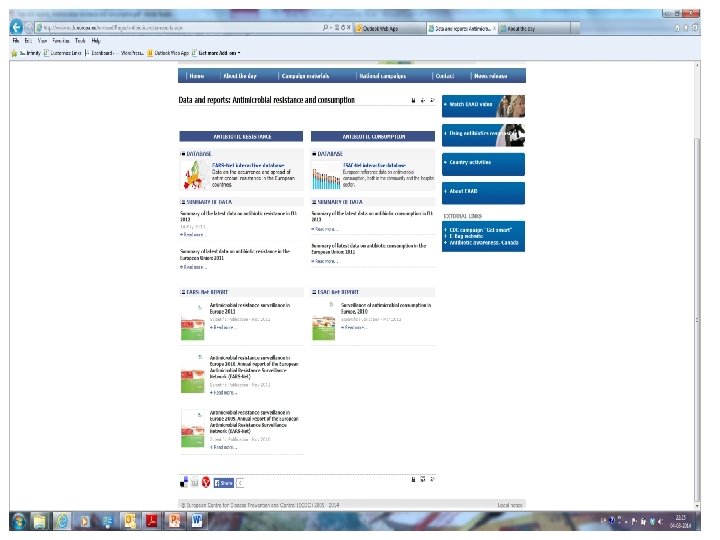Click Read more under Europe 2009 EARS-Net report
Image resolution: width=720 pixels, height=540 pixels.
[x=224, y=447]
